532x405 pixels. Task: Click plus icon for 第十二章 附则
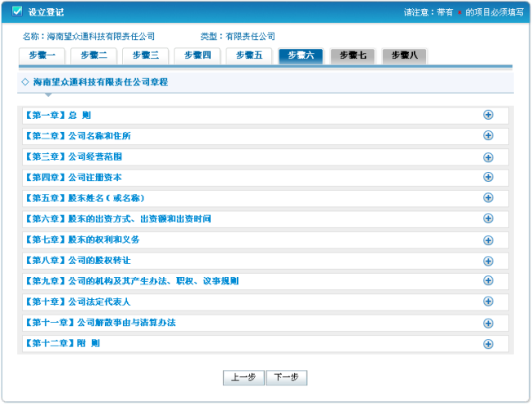tap(488, 343)
